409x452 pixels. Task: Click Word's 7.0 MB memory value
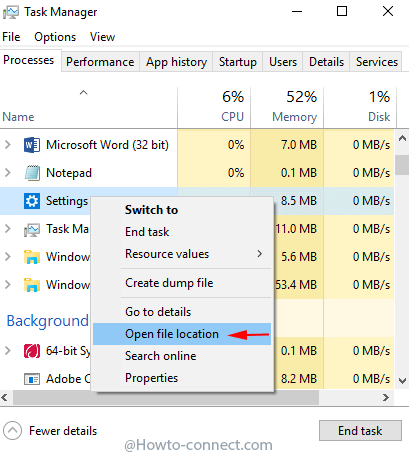299,145
